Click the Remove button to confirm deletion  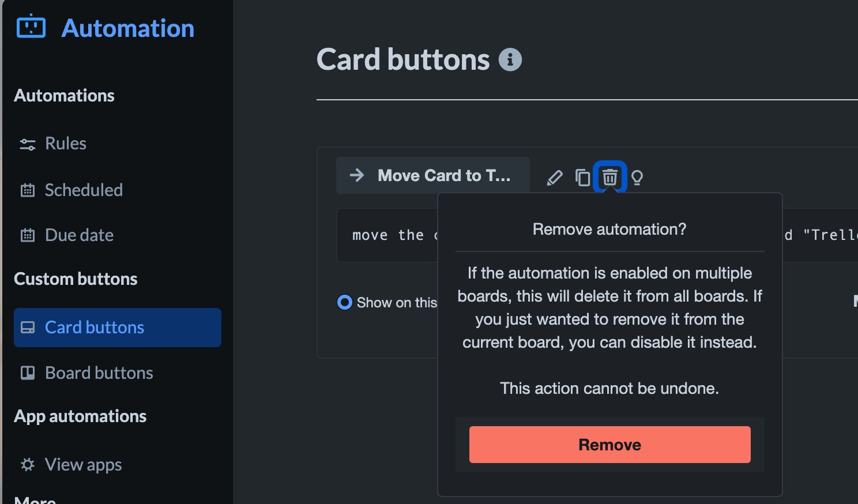(x=609, y=444)
